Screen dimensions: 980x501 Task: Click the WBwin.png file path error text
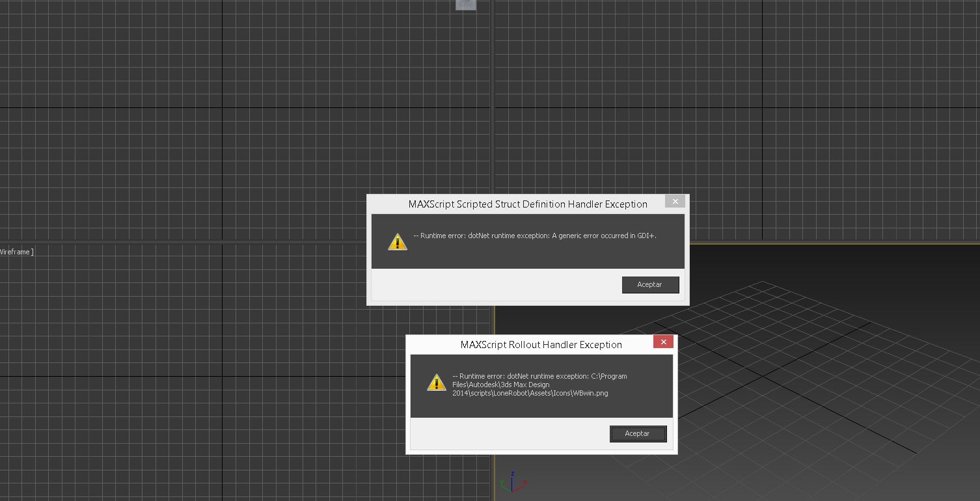click(539, 385)
